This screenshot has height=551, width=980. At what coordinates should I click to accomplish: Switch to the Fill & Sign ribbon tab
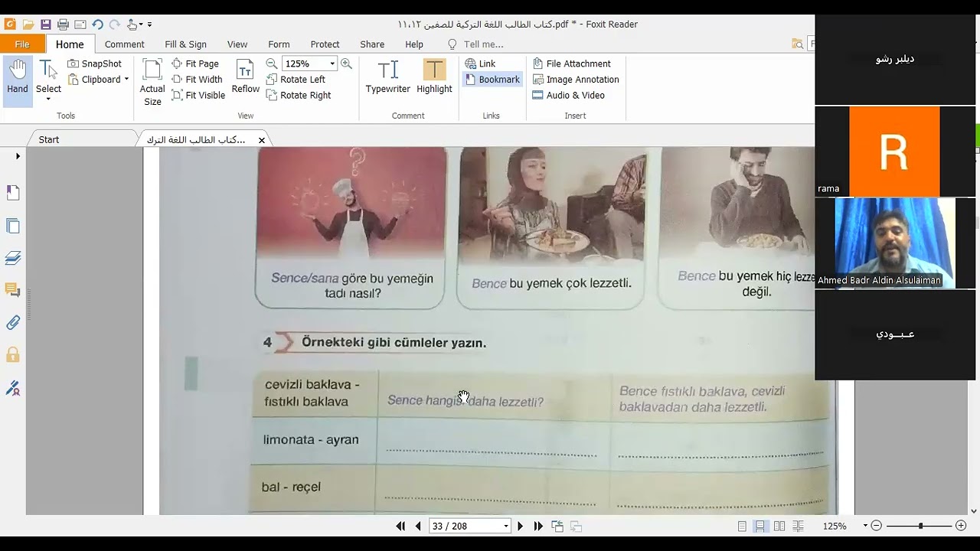pyautogui.click(x=185, y=44)
